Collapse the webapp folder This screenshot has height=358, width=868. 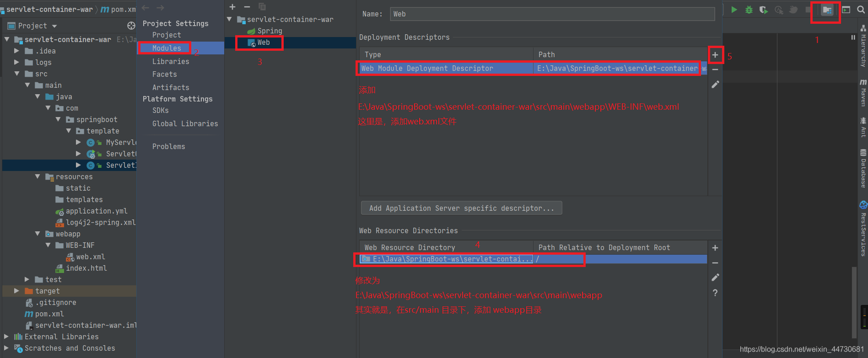click(x=38, y=234)
